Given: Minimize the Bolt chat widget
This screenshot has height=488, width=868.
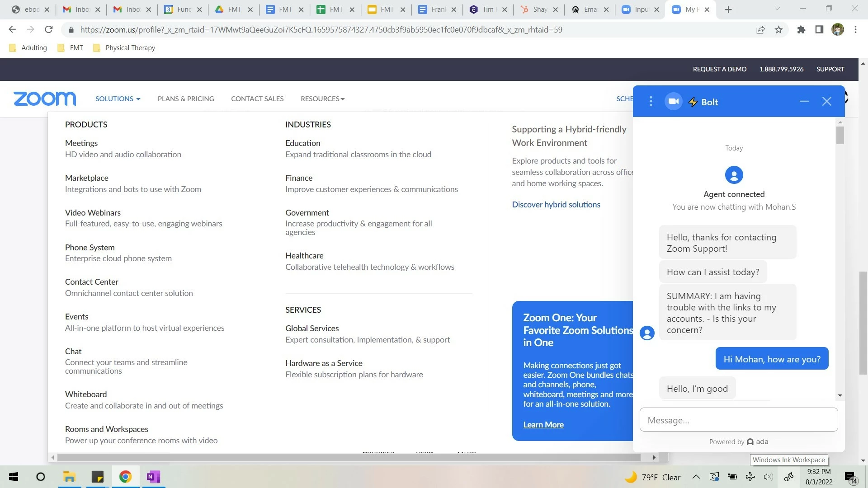Looking at the screenshot, I should 804,102.
